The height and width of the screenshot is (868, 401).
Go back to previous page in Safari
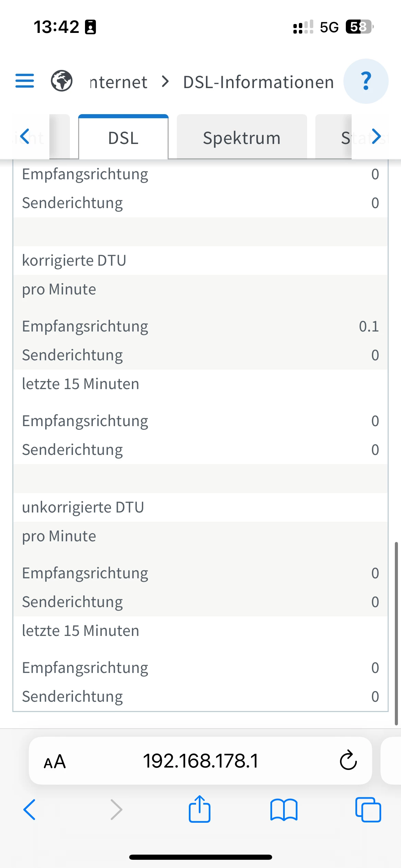tap(29, 810)
